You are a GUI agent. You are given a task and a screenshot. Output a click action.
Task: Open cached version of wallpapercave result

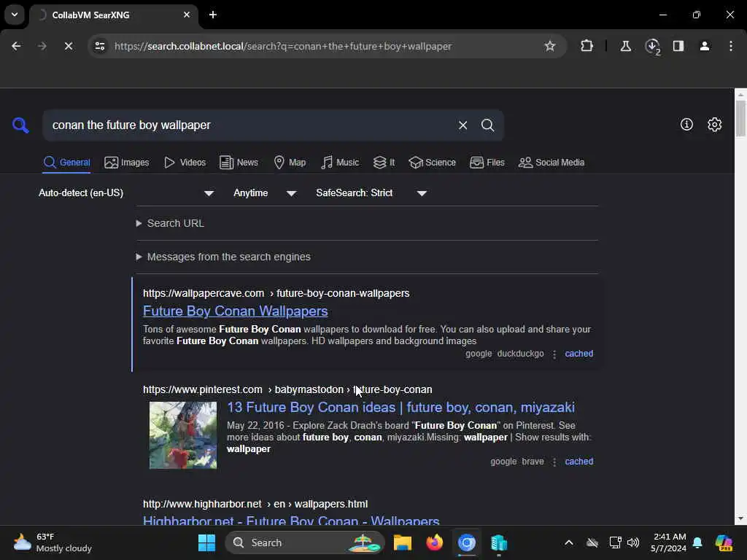[578, 354]
